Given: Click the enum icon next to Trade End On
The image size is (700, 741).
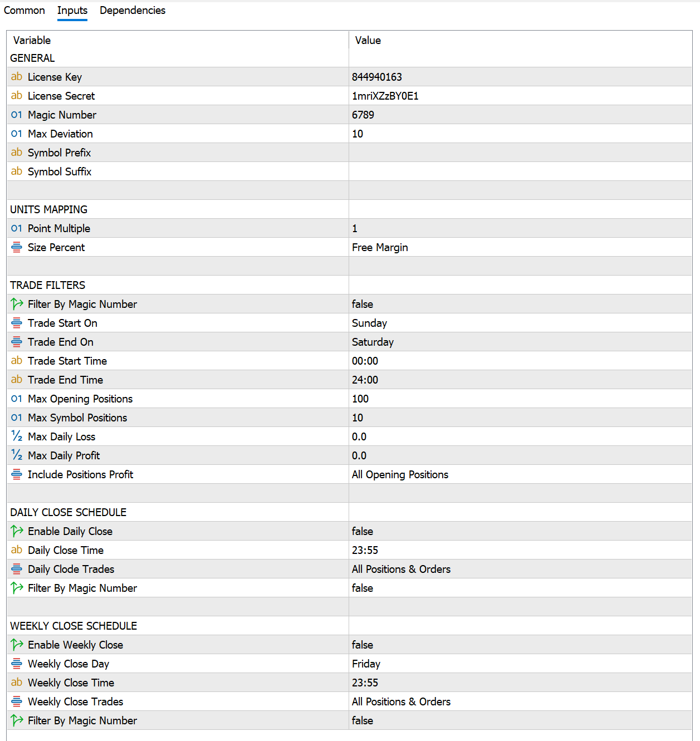Looking at the screenshot, I should pos(17,342).
